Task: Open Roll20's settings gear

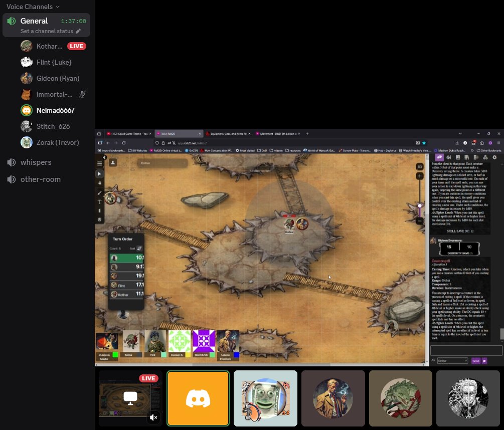Action: tap(494, 157)
